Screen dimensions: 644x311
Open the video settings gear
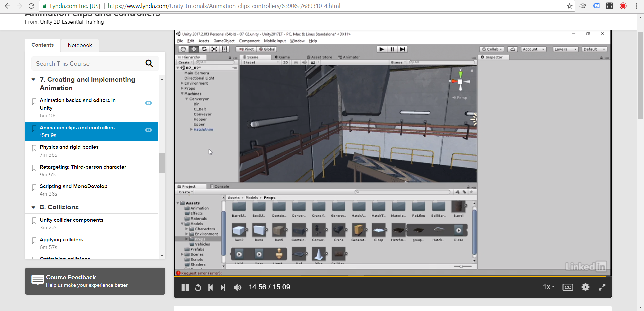coord(585,287)
